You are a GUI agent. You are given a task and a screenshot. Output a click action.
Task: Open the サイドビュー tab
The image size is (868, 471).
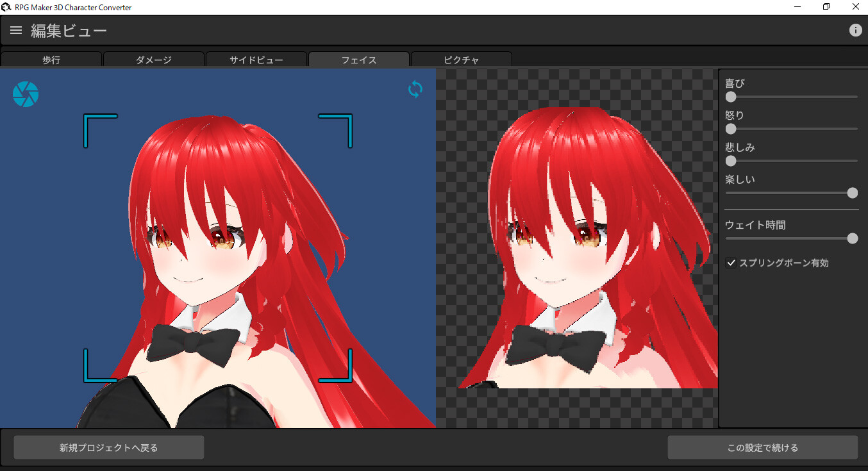coord(256,60)
